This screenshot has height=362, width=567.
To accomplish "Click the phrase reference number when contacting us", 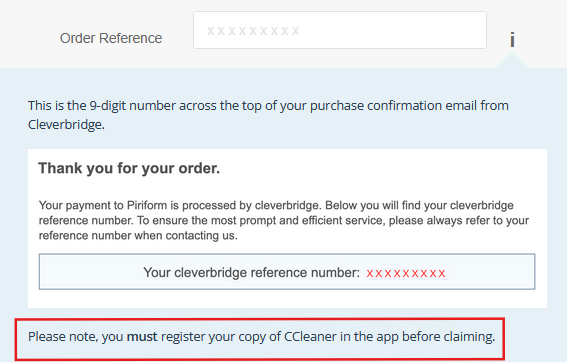I will coord(138,236).
